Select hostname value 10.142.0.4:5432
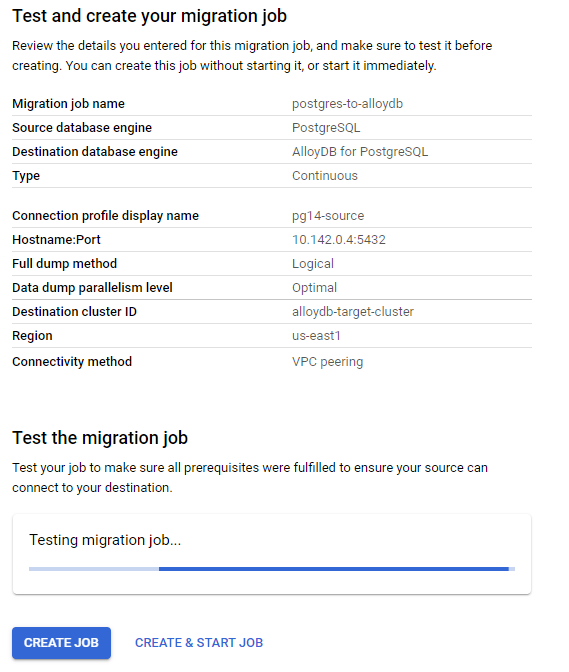This screenshot has height=672, width=569. pos(339,240)
